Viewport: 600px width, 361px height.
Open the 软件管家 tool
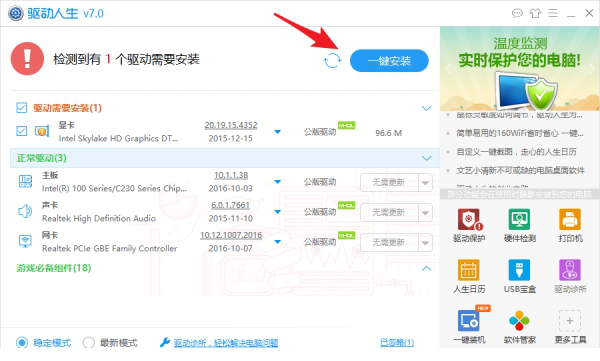point(519,327)
